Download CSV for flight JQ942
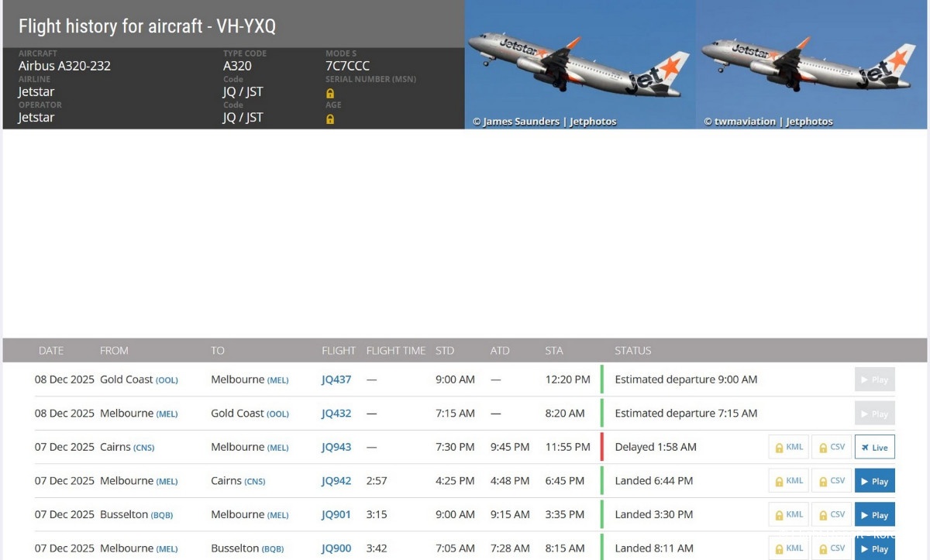Viewport: 930px width, 560px height. [x=832, y=481]
